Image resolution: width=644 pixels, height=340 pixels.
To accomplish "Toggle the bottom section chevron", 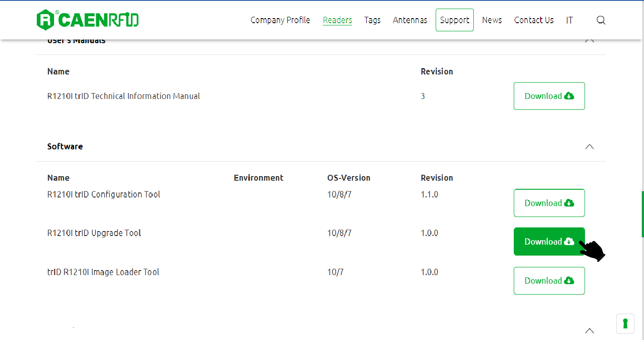I will (590, 330).
